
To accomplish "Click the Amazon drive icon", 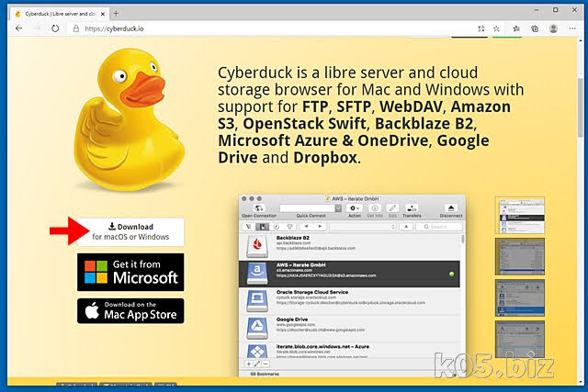I will click(257, 274).
